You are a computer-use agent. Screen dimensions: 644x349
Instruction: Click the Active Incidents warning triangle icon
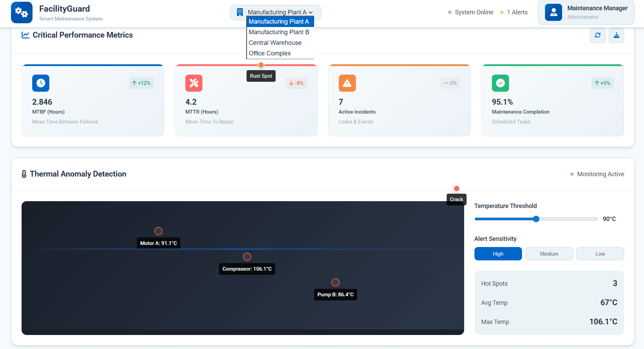(x=347, y=83)
